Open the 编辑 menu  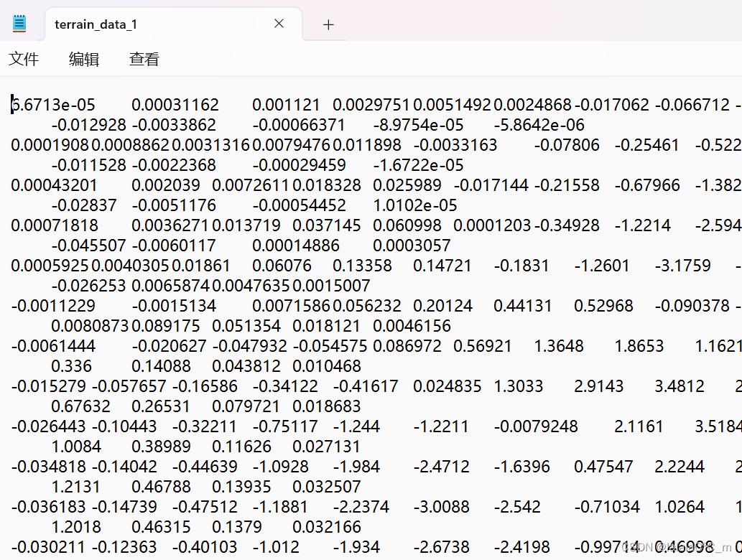click(84, 60)
